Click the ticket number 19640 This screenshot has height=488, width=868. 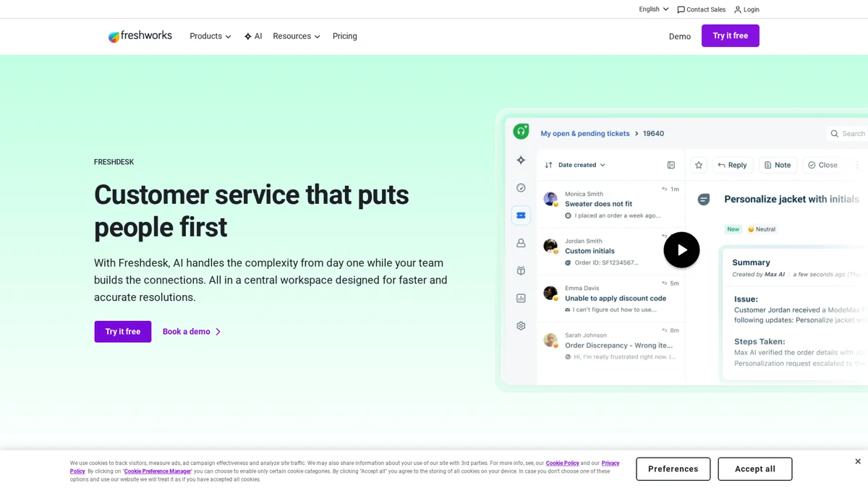(654, 134)
